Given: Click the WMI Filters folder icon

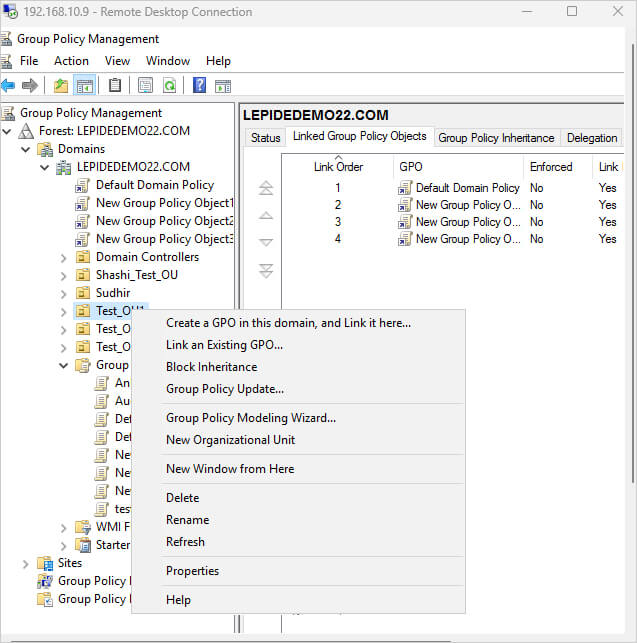Looking at the screenshot, I should (83, 527).
